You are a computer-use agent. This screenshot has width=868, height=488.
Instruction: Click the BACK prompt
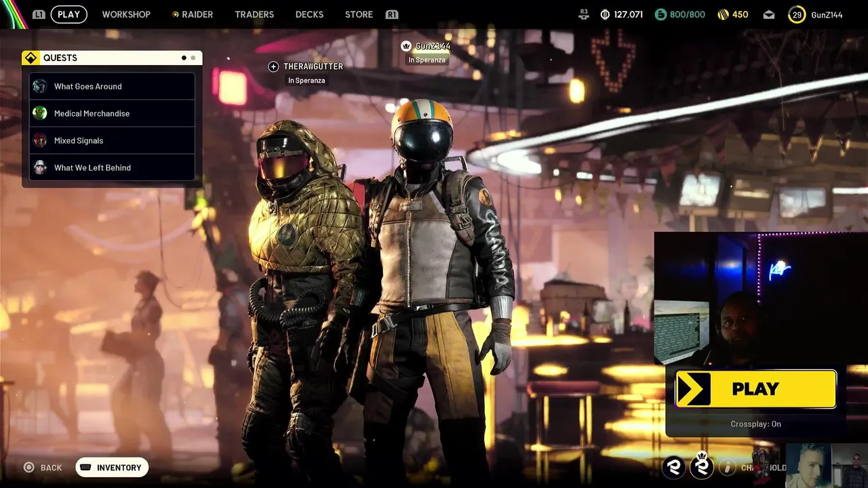51,468
